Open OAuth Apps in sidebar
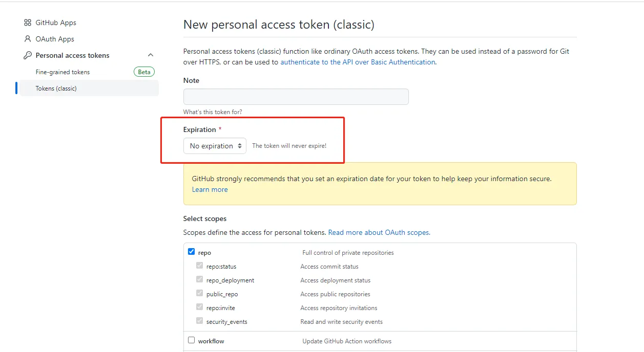The image size is (644, 352). (55, 39)
